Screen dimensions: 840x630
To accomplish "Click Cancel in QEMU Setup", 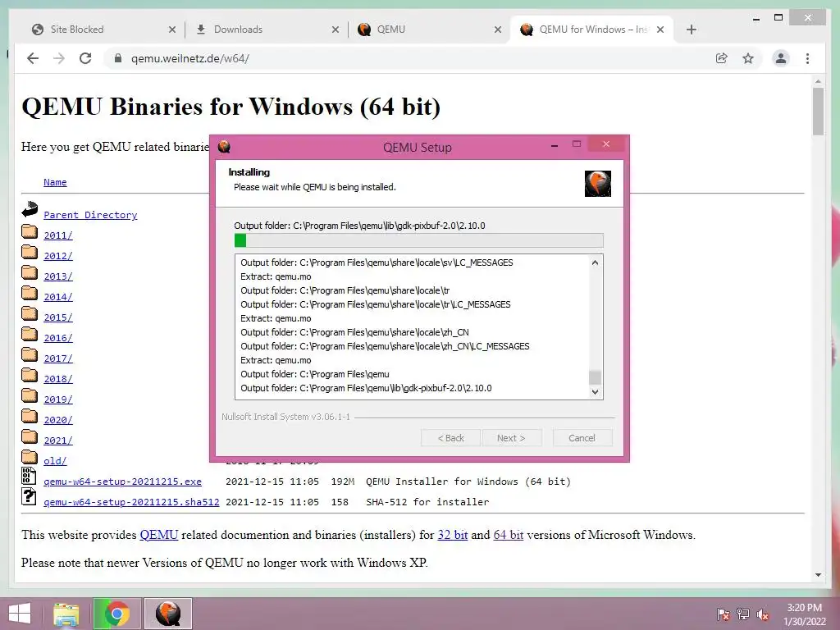I will coord(582,438).
